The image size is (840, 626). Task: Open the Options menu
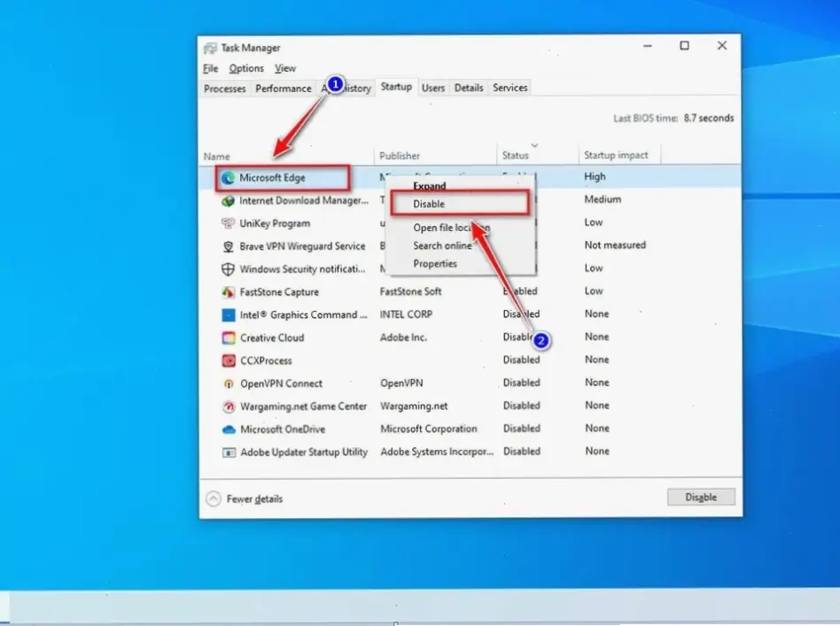[x=246, y=68]
